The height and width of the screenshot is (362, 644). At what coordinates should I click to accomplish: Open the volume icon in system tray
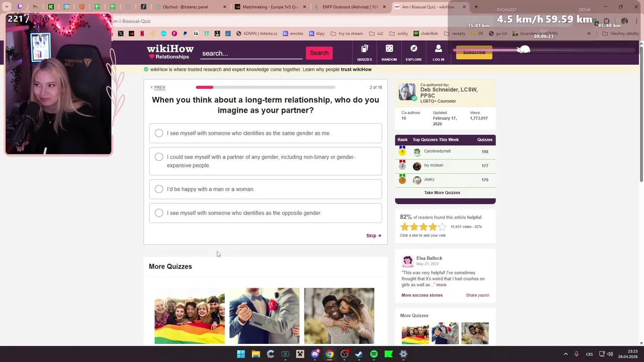pyautogui.click(x=610, y=354)
